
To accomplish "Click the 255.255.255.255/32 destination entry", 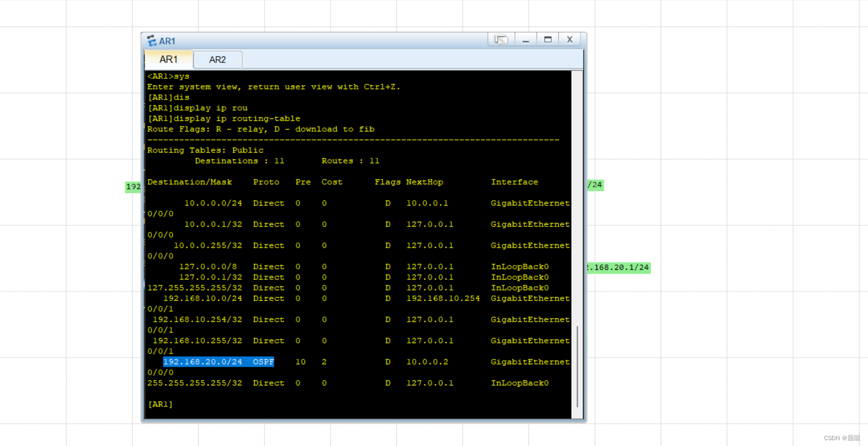I will (195, 383).
